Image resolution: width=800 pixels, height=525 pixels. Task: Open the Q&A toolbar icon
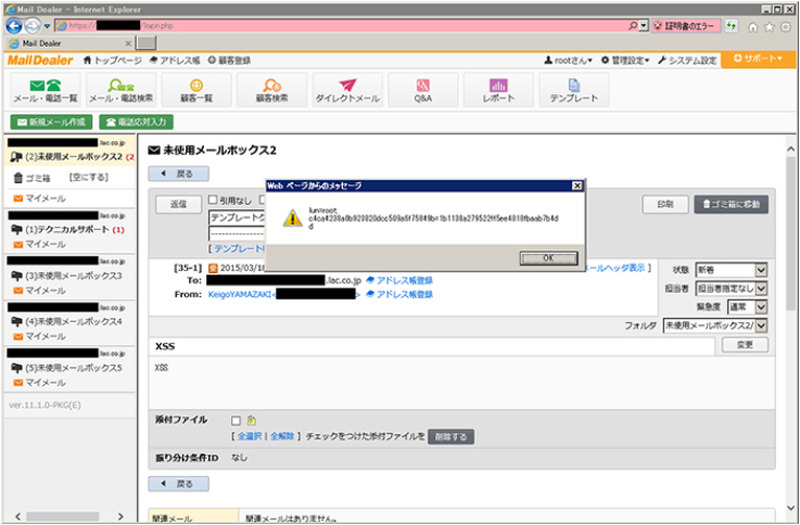[x=422, y=90]
